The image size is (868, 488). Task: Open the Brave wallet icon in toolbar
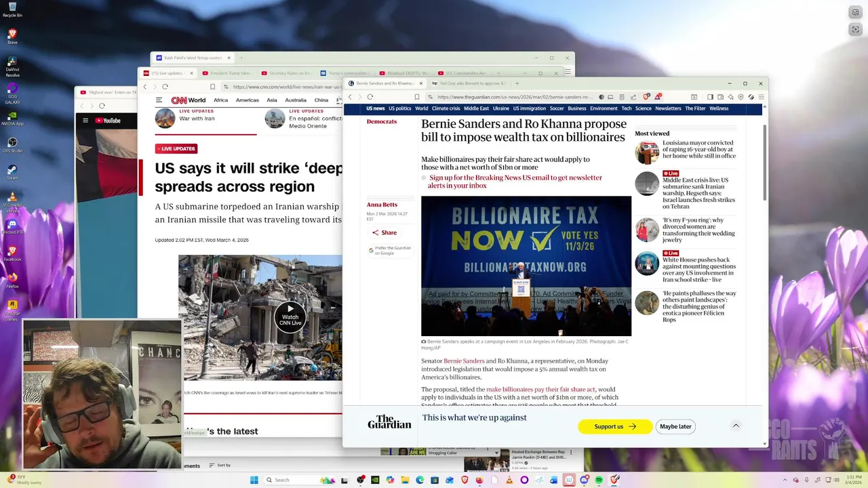720,97
